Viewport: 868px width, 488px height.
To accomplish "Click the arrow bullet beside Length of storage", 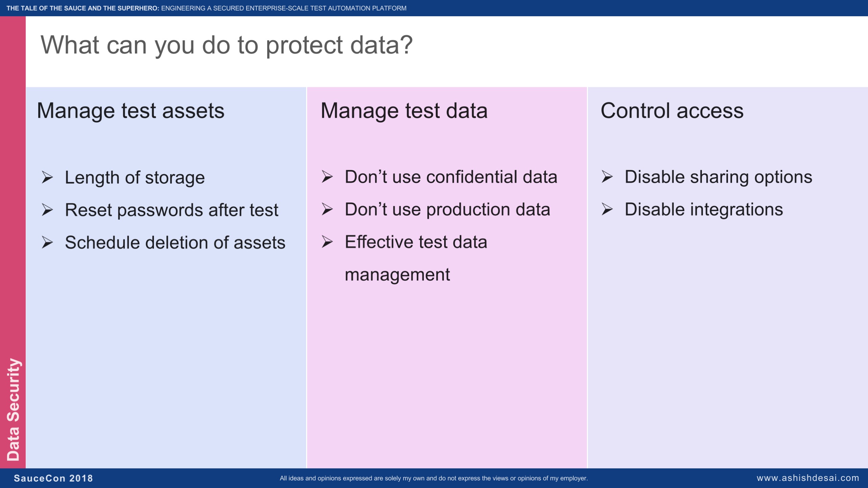I will tap(47, 177).
